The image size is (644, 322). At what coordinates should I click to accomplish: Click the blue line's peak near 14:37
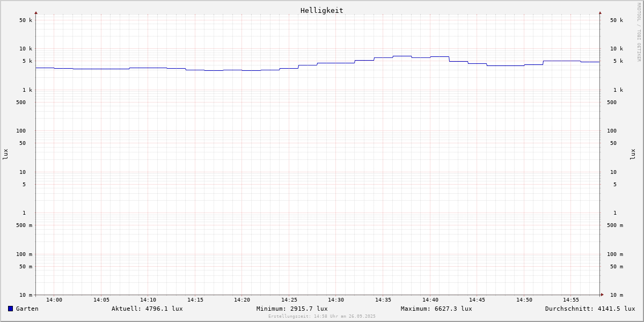pyautogui.click(x=402, y=56)
